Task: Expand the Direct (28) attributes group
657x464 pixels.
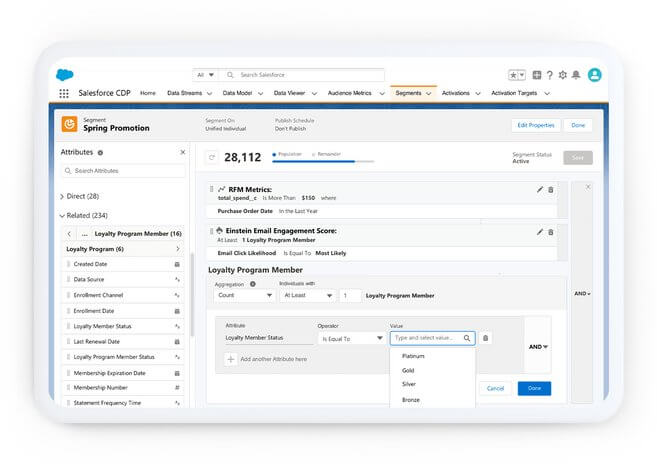Action: pos(62,197)
